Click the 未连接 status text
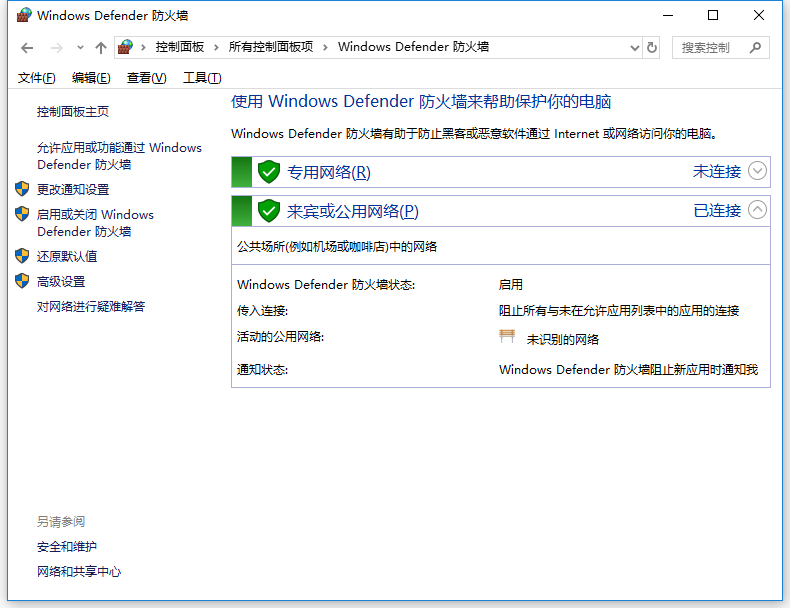 click(x=717, y=171)
